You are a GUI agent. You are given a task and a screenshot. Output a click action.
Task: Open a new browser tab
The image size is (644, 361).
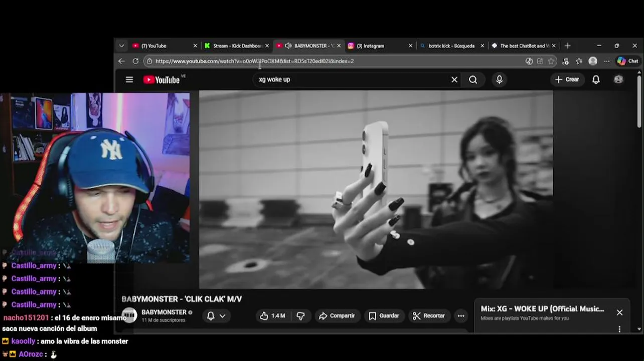click(568, 46)
